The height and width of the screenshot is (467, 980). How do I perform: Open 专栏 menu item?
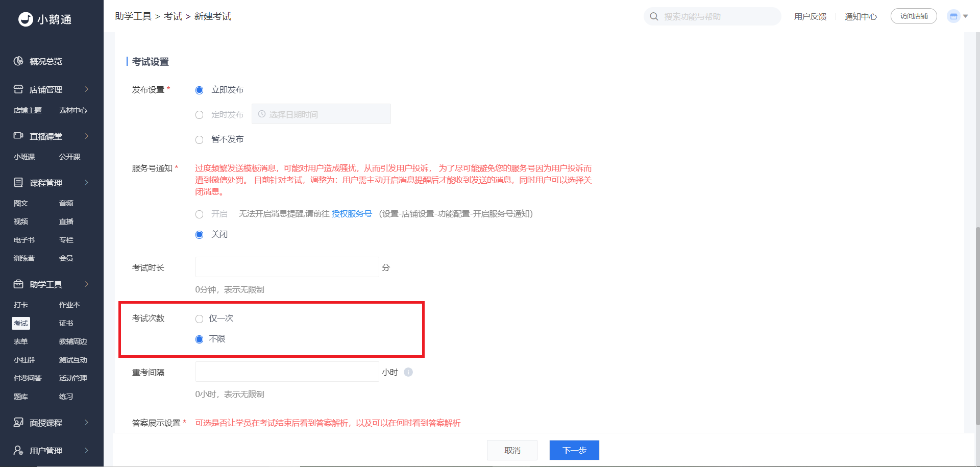[x=66, y=240]
